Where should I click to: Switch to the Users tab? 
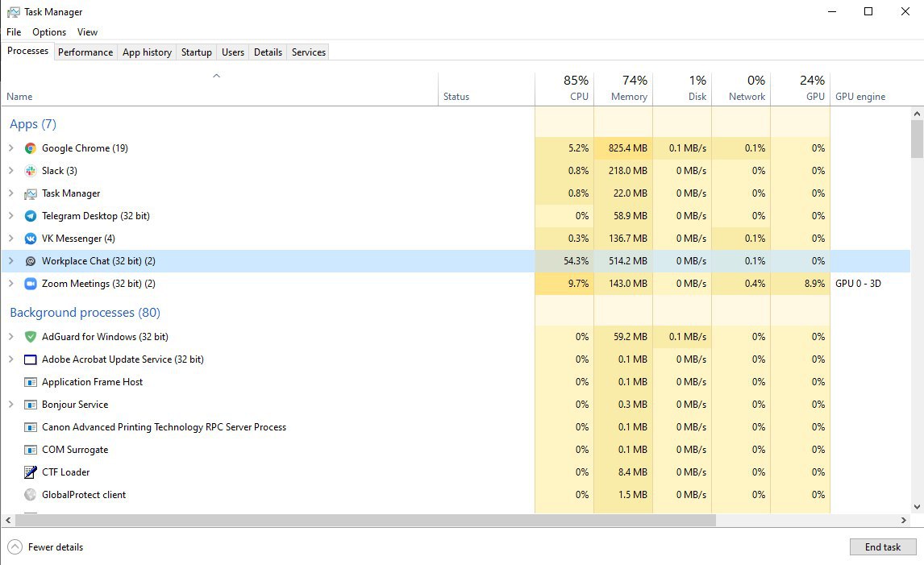(x=233, y=52)
